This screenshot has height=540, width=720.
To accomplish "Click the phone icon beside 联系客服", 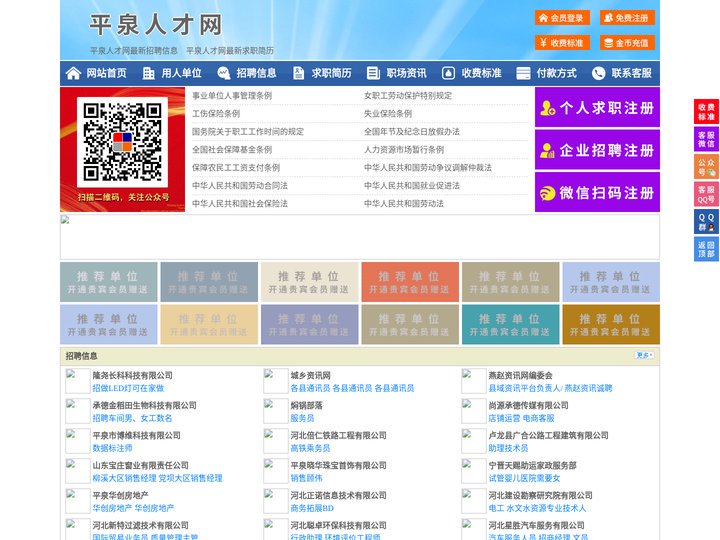I will pos(598,73).
